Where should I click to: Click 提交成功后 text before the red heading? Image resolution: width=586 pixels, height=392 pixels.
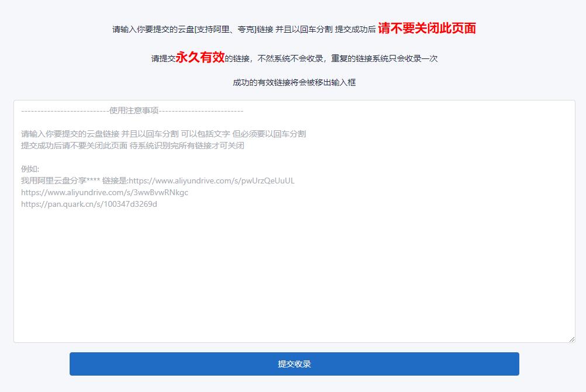tap(355, 29)
